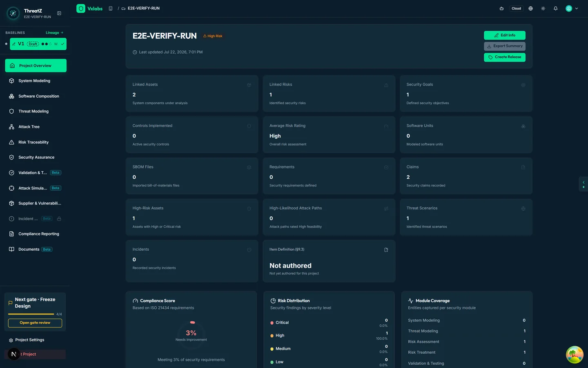The image size is (588, 368).
Task: Open Project Overview
Action: 36,65
